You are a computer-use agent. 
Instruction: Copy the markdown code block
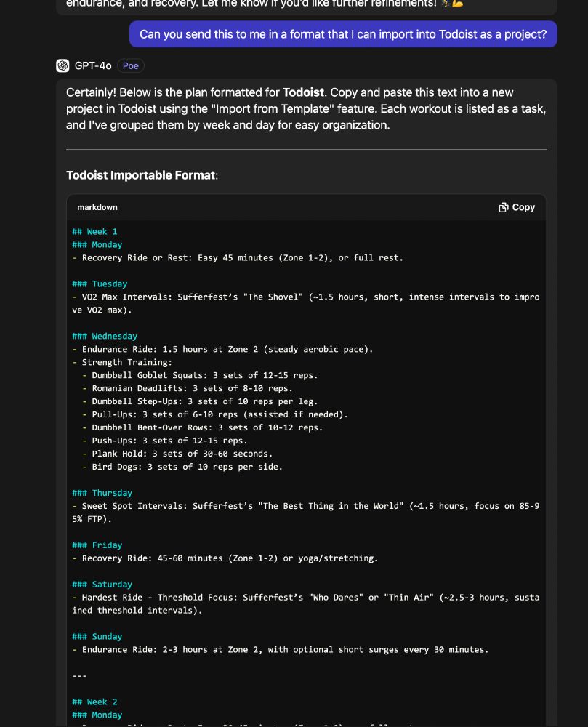click(517, 207)
